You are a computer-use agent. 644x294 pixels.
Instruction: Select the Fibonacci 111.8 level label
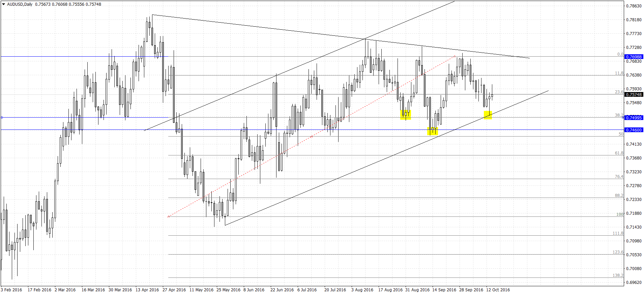[618, 233]
